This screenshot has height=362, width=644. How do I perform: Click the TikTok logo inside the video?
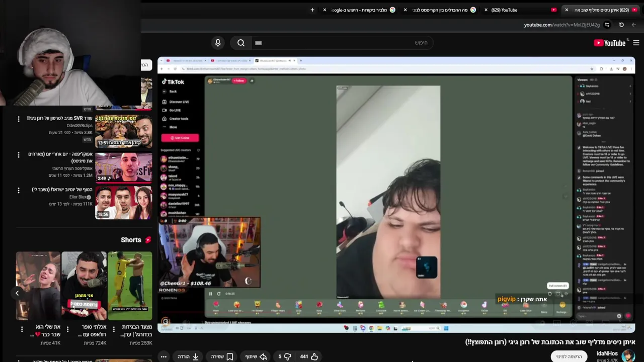[x=173, y=81]
